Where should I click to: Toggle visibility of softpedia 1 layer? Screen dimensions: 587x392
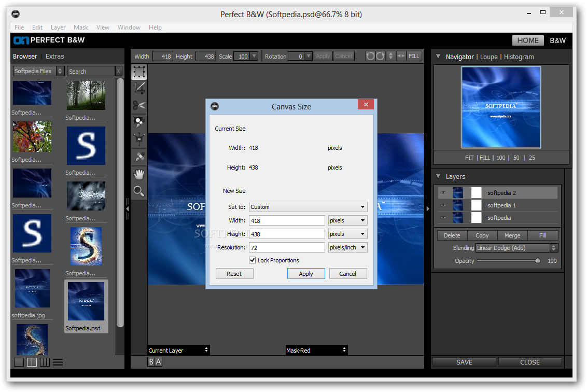coord(443,205)
